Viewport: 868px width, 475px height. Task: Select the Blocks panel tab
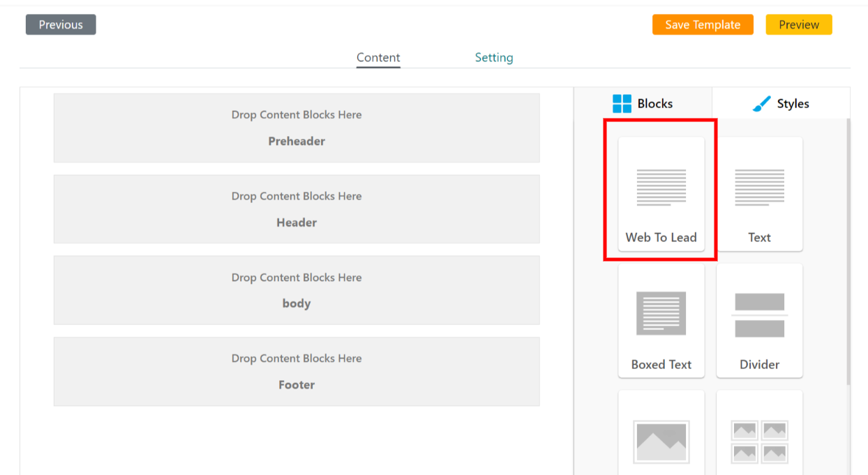tap(643, 103)
